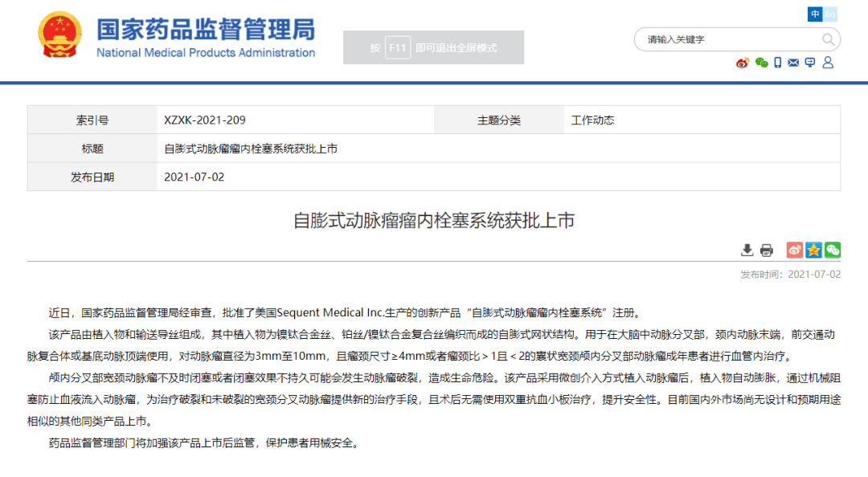The image size is (868, 477).
Task: Select the 工作动态 category value
Action: tap(592, 120)
